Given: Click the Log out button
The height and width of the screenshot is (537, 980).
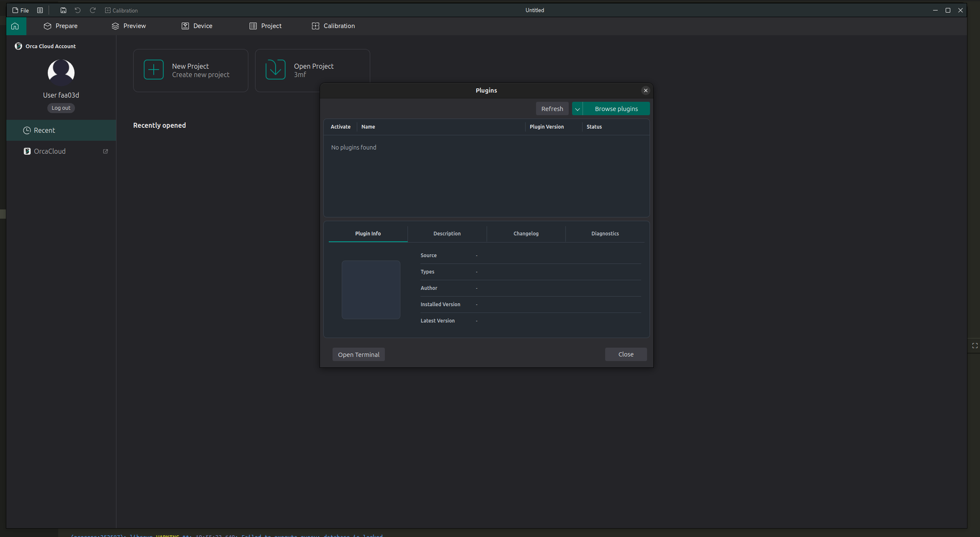Looking at the screenshot, I should 61,108.
